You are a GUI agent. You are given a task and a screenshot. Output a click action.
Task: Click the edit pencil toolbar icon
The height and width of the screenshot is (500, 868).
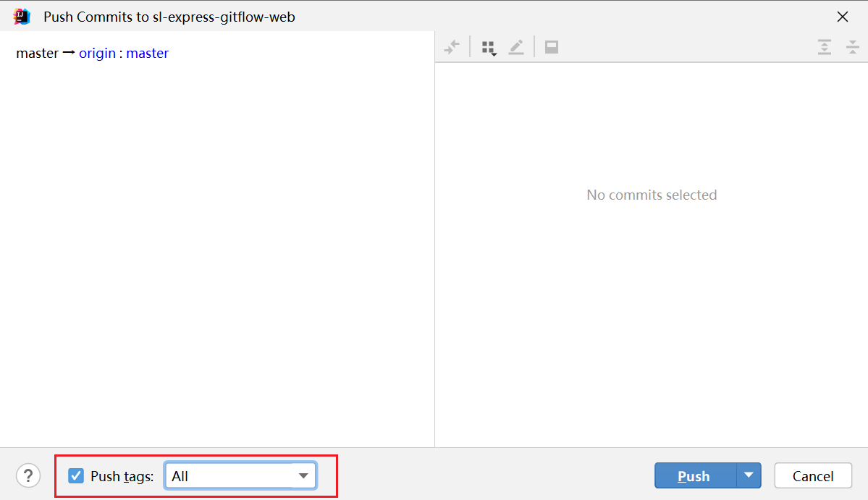click(516, 47)
